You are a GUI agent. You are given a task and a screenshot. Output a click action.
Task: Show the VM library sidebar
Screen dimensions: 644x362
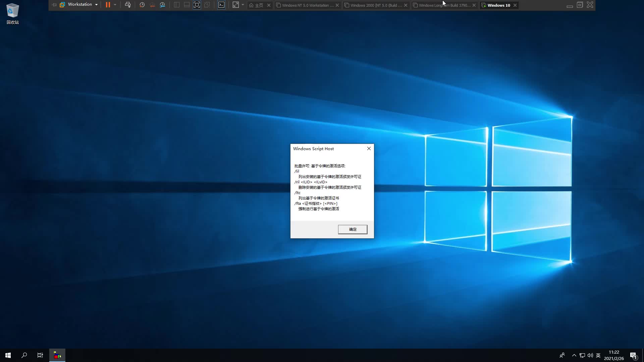pos(177,5)
